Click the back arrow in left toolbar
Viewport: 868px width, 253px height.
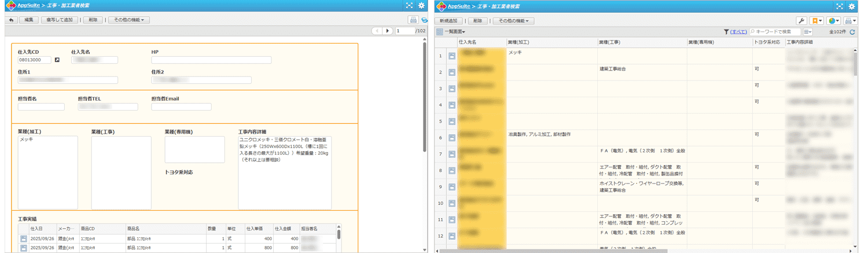pyautogui.click(x=11, y=20)
